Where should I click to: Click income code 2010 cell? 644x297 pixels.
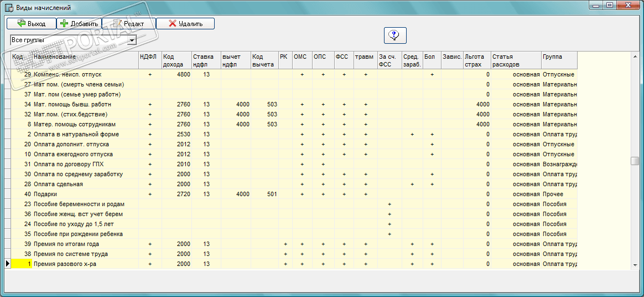(176, 164)
